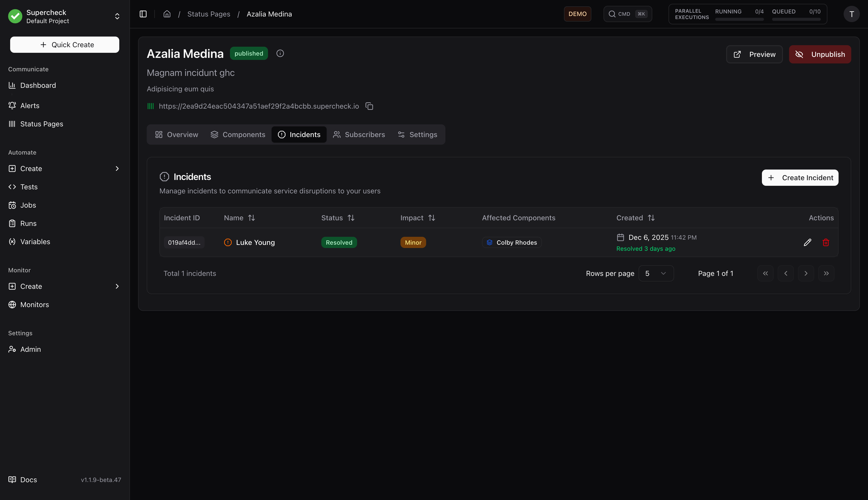868x500 pixels.
Task: Open the Runs page
Action: click(28, 223)
